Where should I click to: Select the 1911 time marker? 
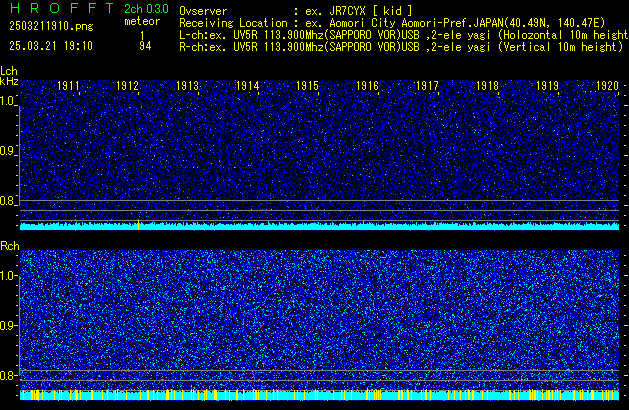point(68,86)
